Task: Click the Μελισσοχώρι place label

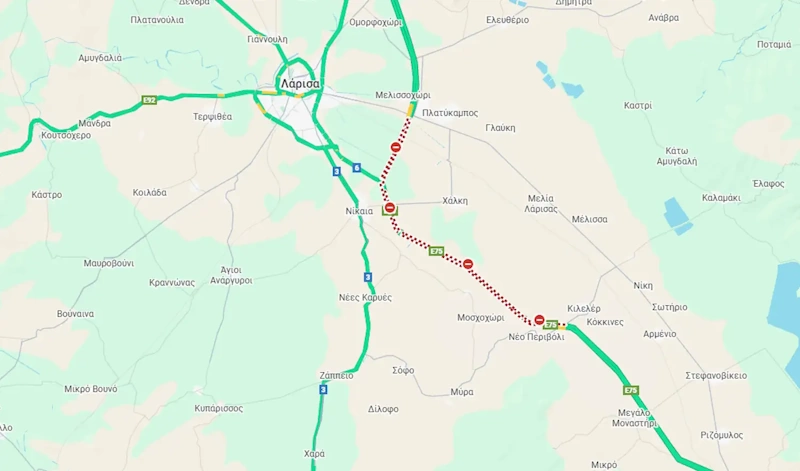Action: [403, 95]
